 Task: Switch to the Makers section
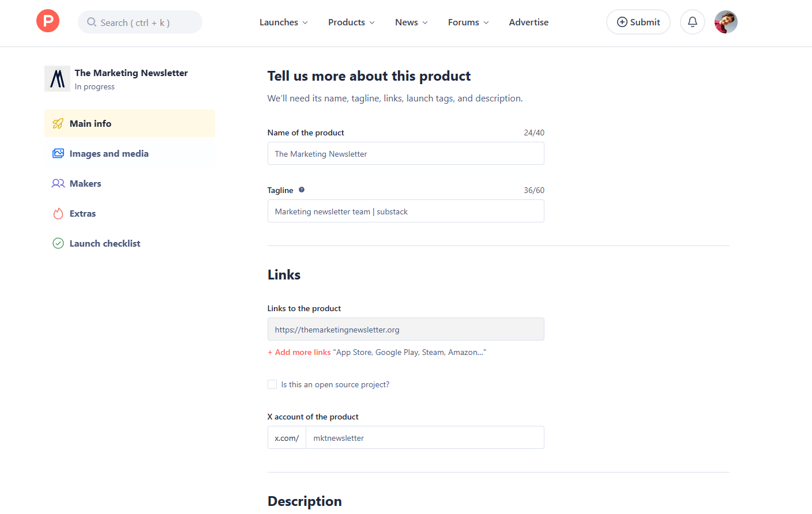pos(130,183)
